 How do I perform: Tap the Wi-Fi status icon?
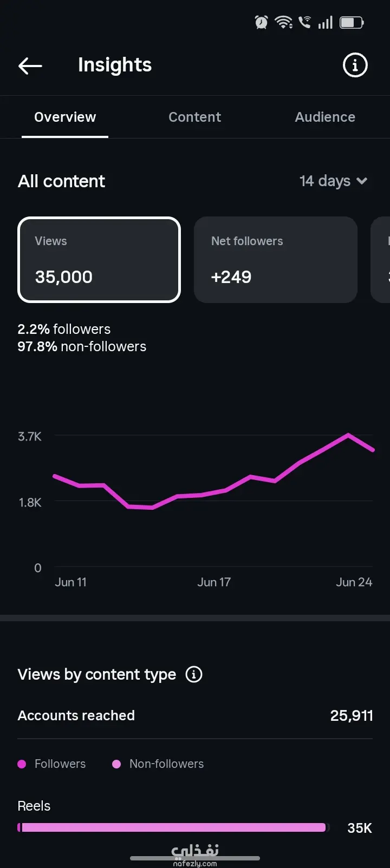point(283,22)
